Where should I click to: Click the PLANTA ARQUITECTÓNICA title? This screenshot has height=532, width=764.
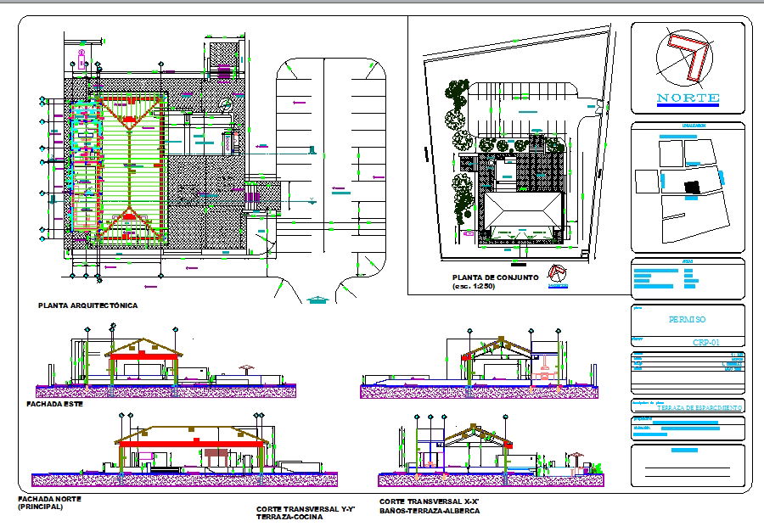pos(87,305)
